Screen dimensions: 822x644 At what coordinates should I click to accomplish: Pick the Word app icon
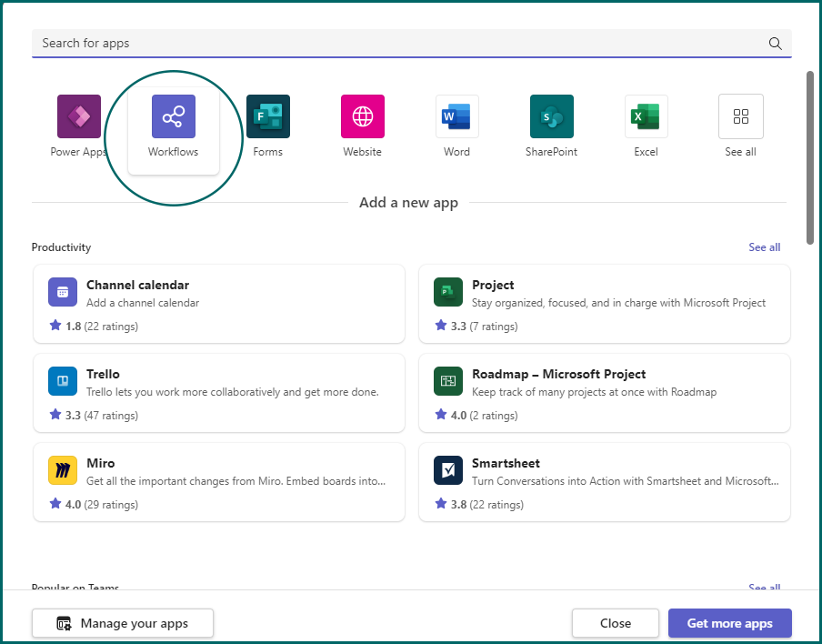coord(457,116)
